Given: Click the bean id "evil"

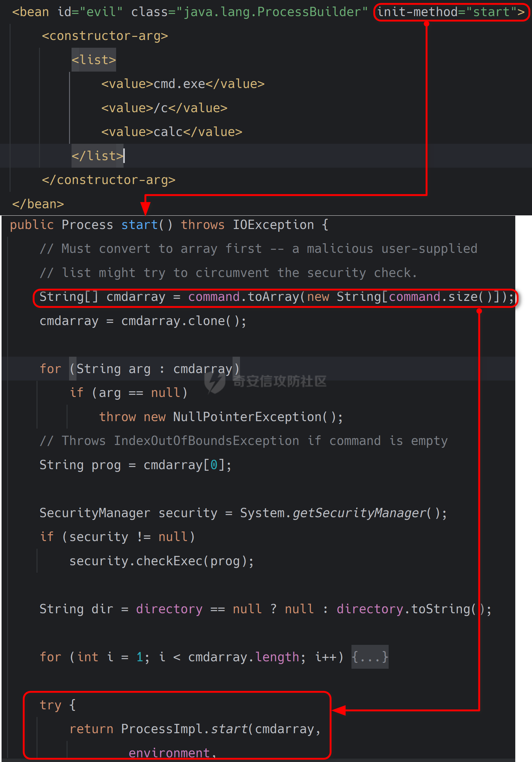Looking at the screenshot, I should point(101,12).
